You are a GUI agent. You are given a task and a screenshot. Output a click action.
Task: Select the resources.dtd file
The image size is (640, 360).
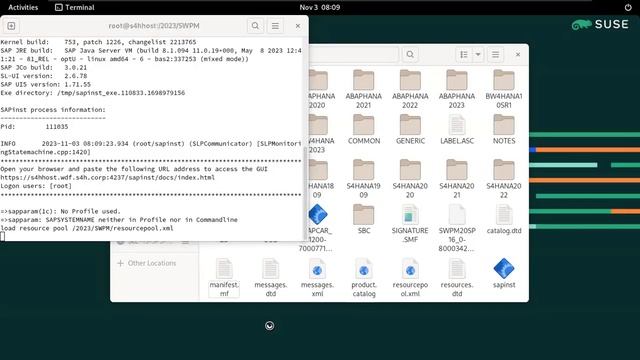[x=457, y=278]
